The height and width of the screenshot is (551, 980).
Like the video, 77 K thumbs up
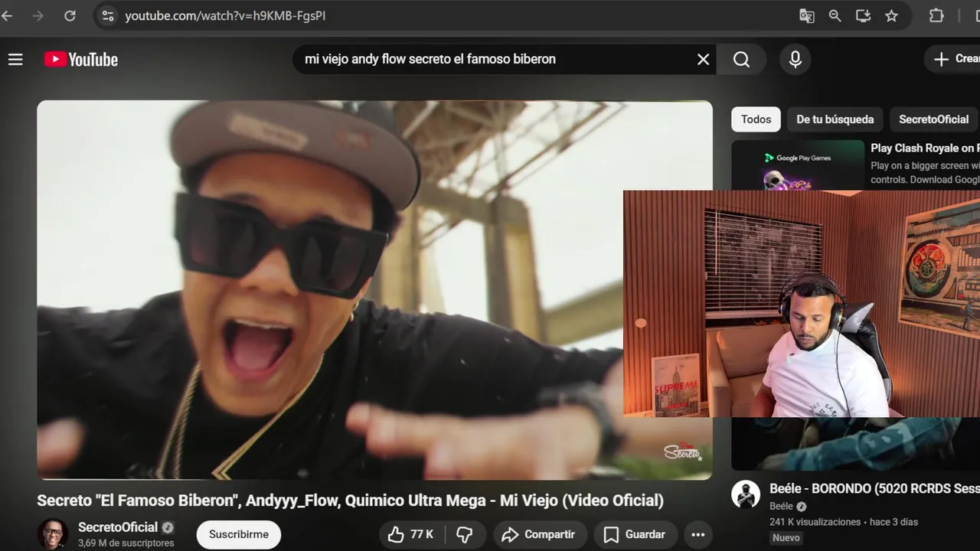click(x=410, y=534)
